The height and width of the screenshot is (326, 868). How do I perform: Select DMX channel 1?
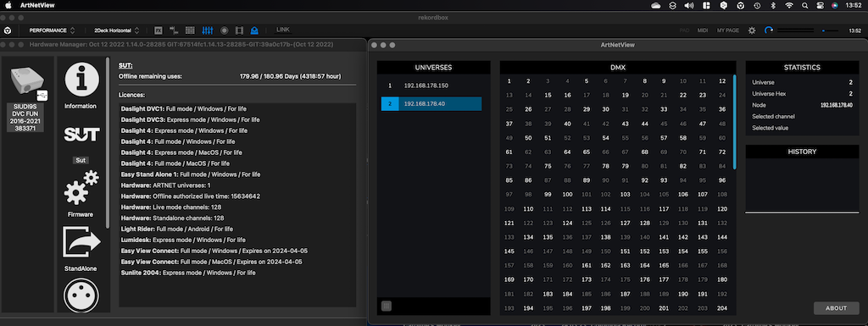coord(509,81)
